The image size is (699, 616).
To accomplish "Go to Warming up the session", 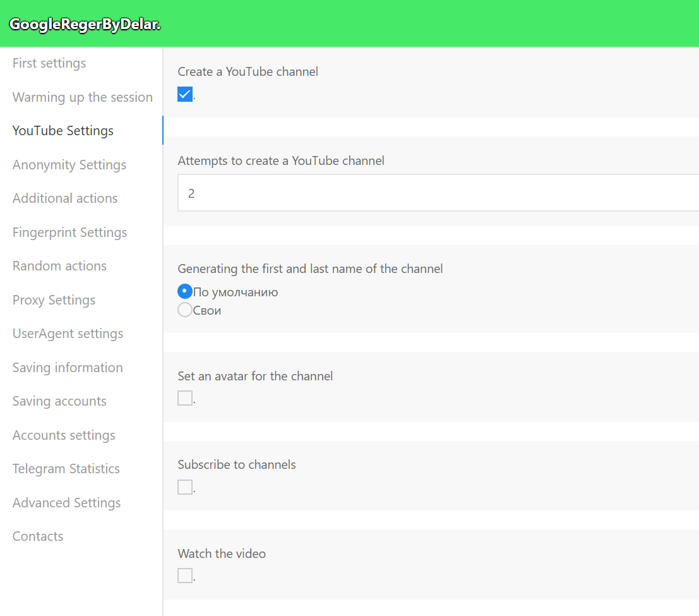I will (x=83, y=97).
